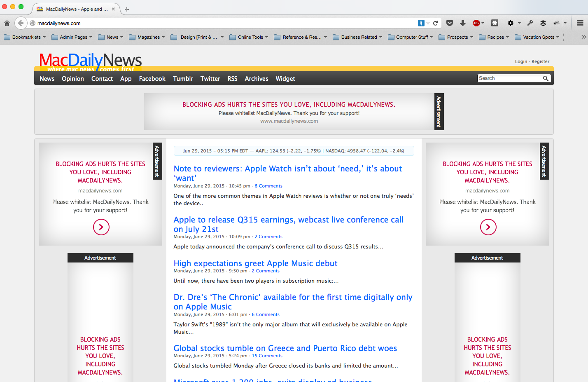Open the Business Related bookmark folder
The height and width of the screenshot is (382, 588).
(357, 37)
